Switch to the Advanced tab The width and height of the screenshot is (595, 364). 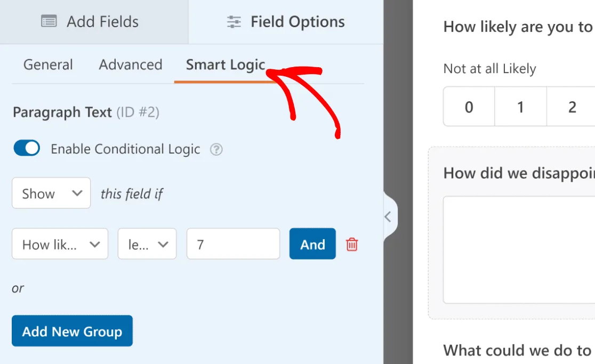131,64
